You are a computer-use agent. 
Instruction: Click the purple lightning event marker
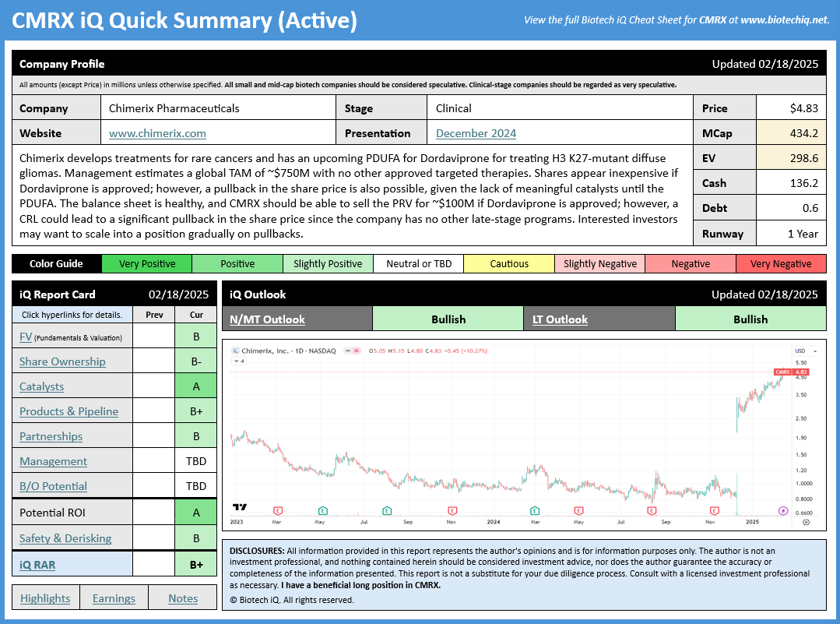[x=783, y=511]
